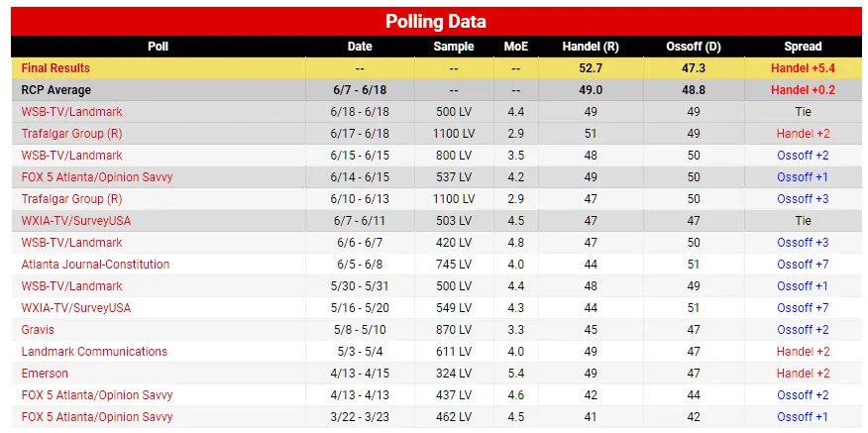Select the Emerson poll link
Viewport: 868px width, 433px height.
coord(45,374)
